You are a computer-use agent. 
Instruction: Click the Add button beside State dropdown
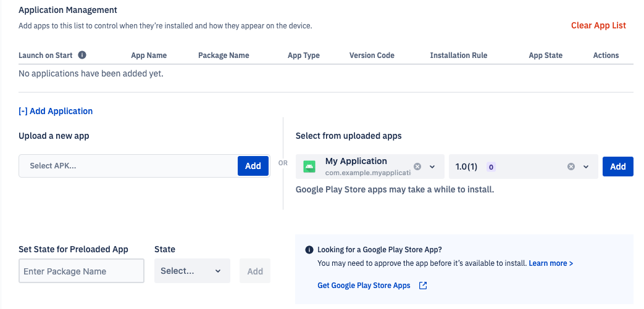pos(255,271)
